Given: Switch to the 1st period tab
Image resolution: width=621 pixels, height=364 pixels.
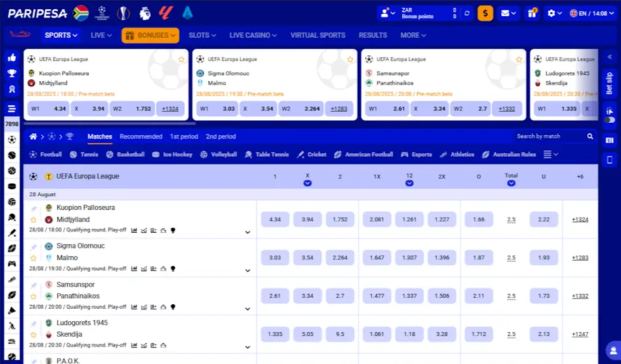Looking at the screenshot, I should click(x=184, y=136).
